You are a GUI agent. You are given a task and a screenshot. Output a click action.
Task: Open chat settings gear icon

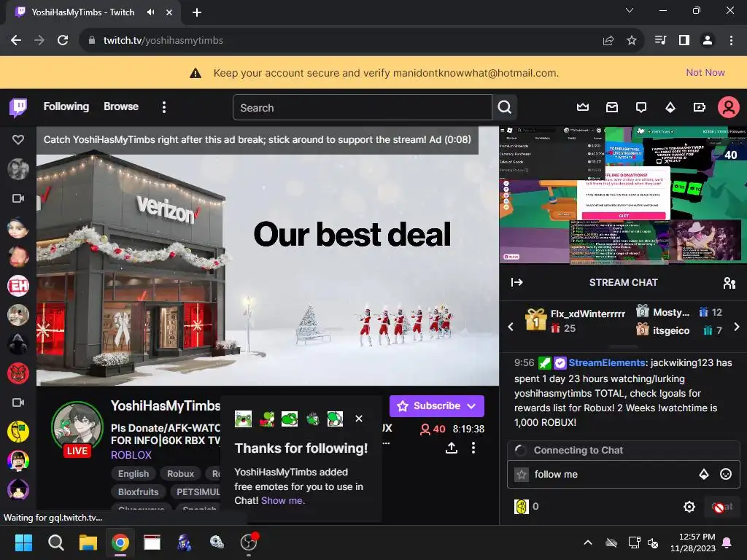pyautogui.click(x=689, y=507)
